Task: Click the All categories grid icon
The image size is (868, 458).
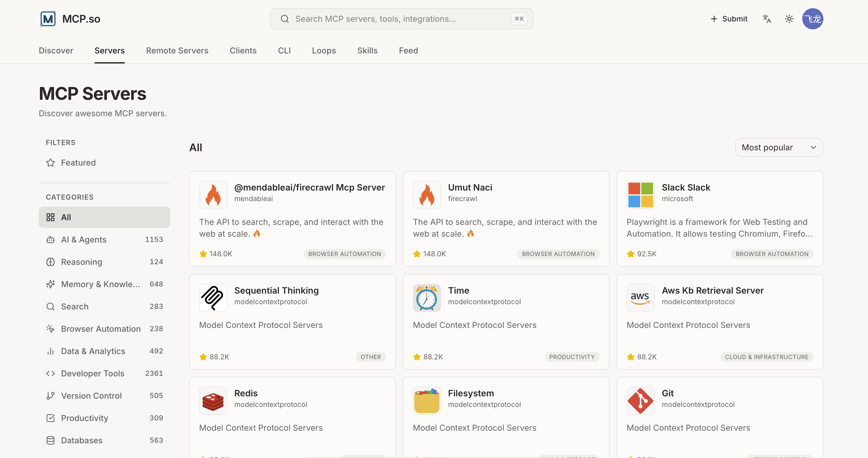Action: pos(51,217)
